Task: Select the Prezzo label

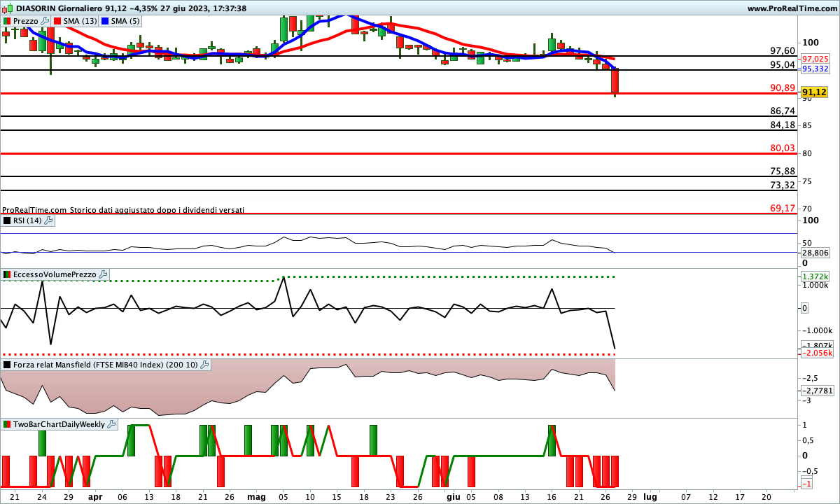Action: click(x=26, y=21)
